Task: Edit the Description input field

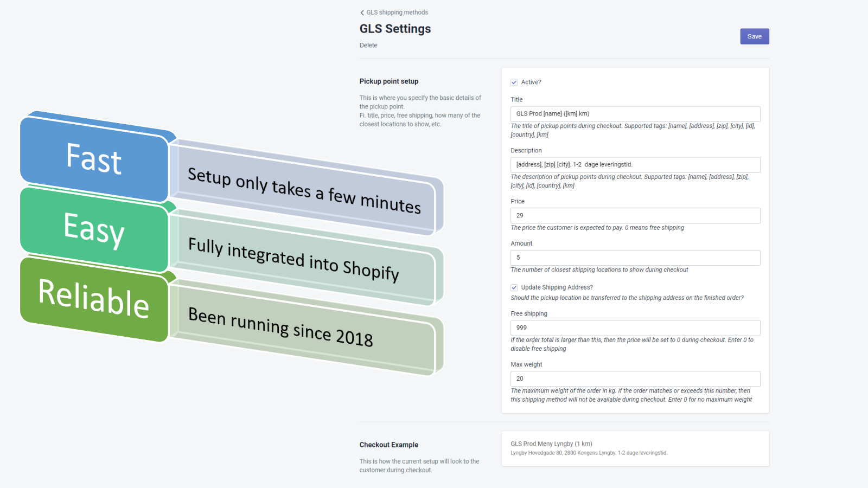Action: [635, 165]
